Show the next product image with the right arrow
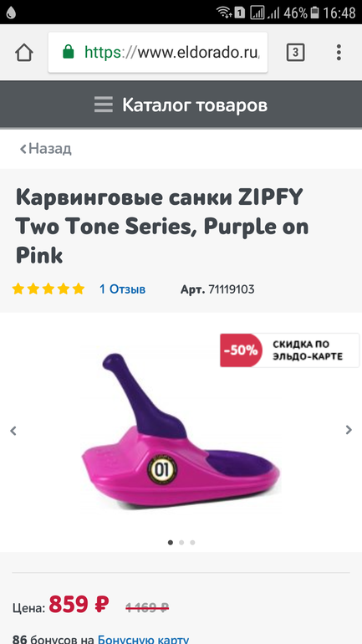This screenshot has height=644, width=362. click(349, 430)
